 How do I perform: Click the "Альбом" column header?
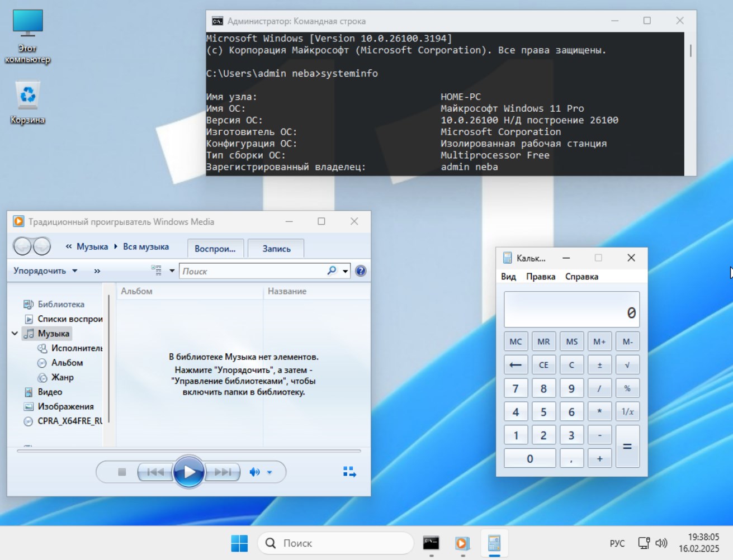pos(190,291)
